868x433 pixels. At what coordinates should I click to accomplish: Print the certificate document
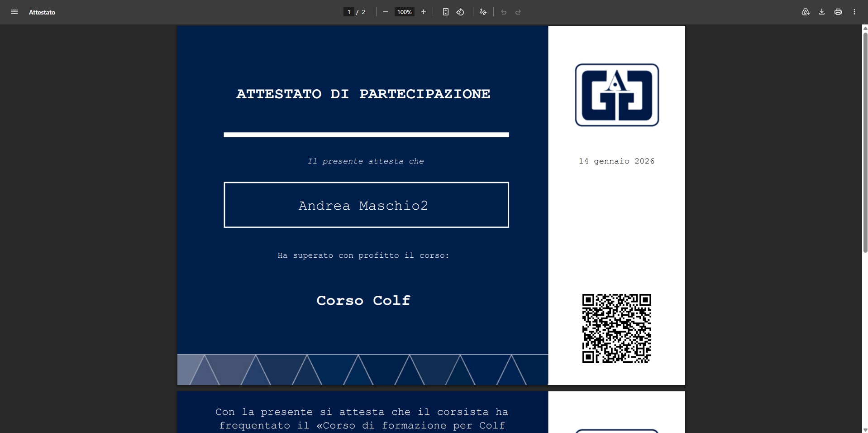[838, 12]
